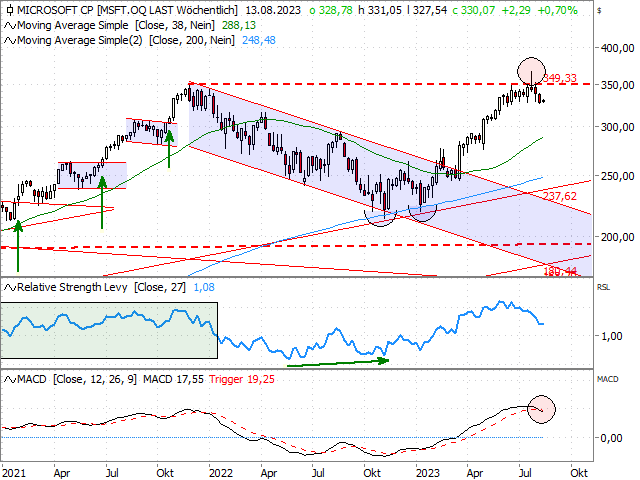This screenshot has height=480, width=640.
Task: Click the MACD axis title on right
Action: (x=607, y=380)
